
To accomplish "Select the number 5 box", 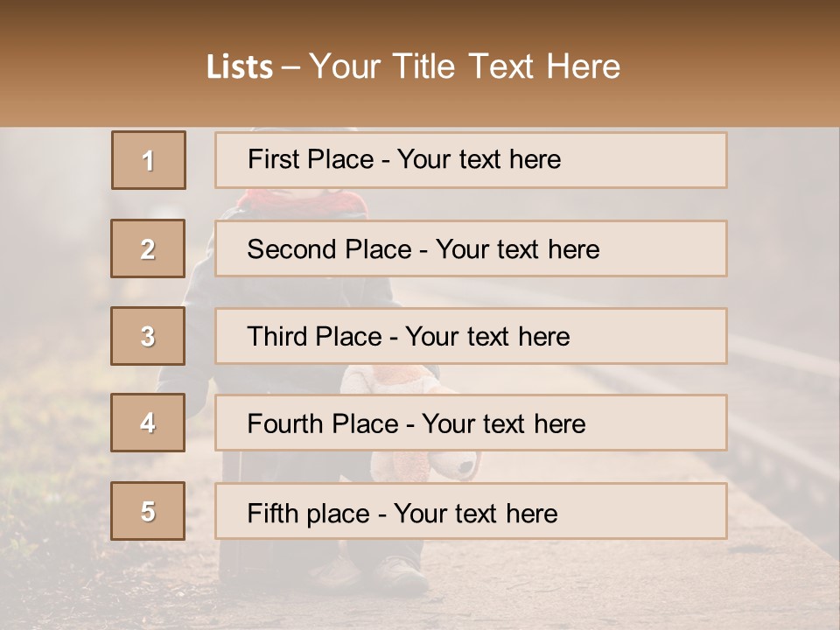I will 148,511.
